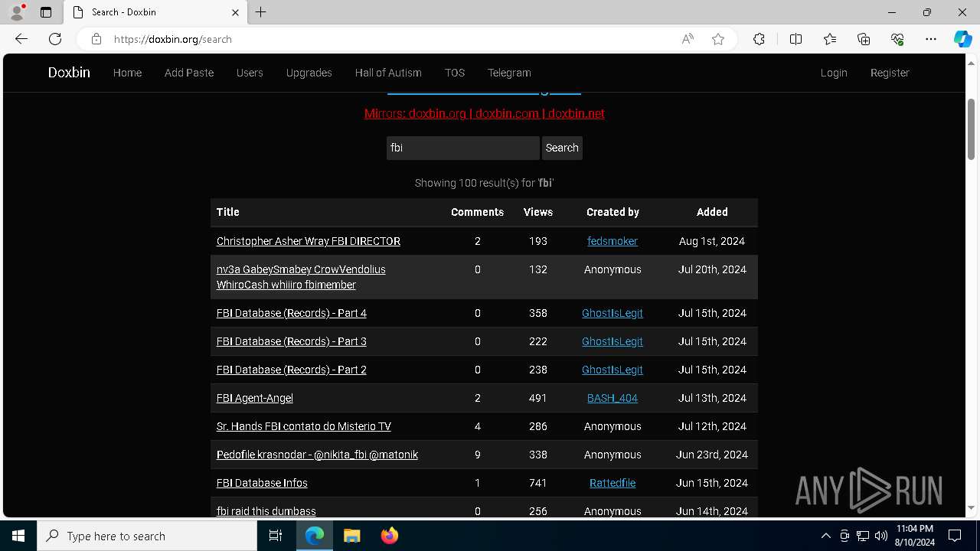
Task: Open the Users nav item
Action: (x=250, y=73)
